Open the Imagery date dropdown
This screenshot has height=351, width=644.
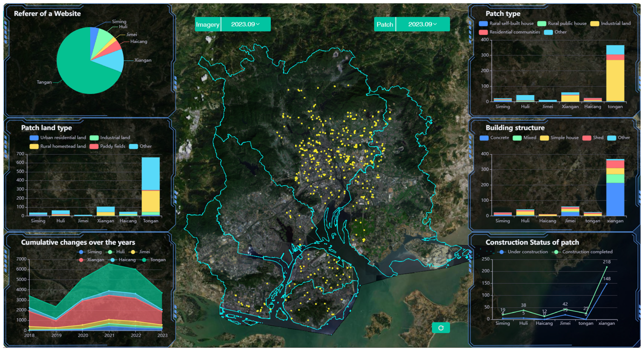[x=245, y=24]
